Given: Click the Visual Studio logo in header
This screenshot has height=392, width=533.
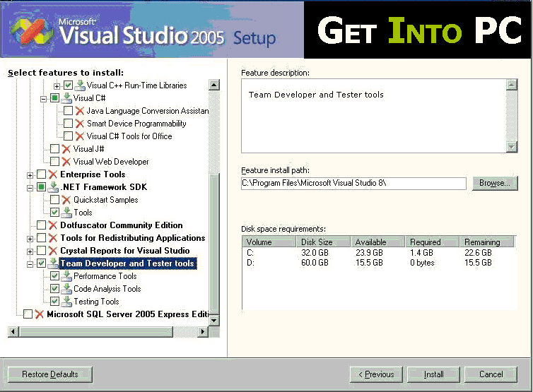Looking at the screenshot, I should click(x=31, y=31).
